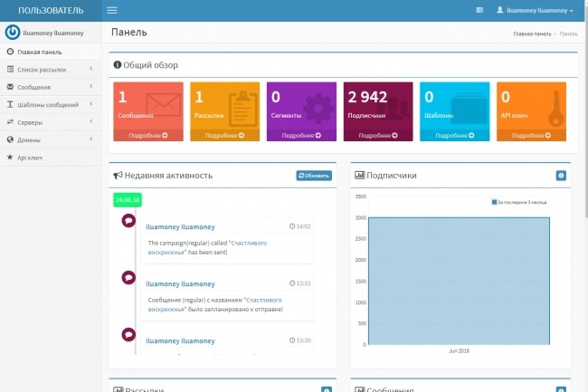Click Подробнее on API ключ card
588x392 pixels.
(x=531, y=136)
